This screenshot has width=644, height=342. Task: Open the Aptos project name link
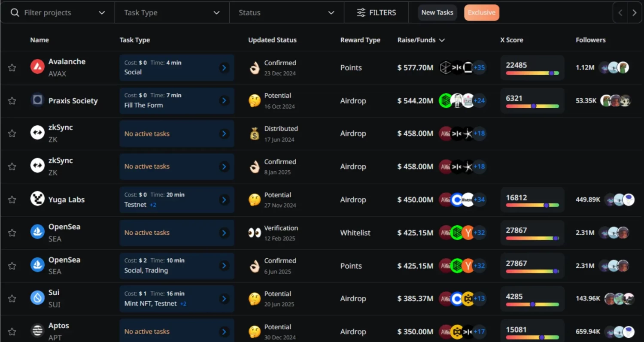coord(59,326)
